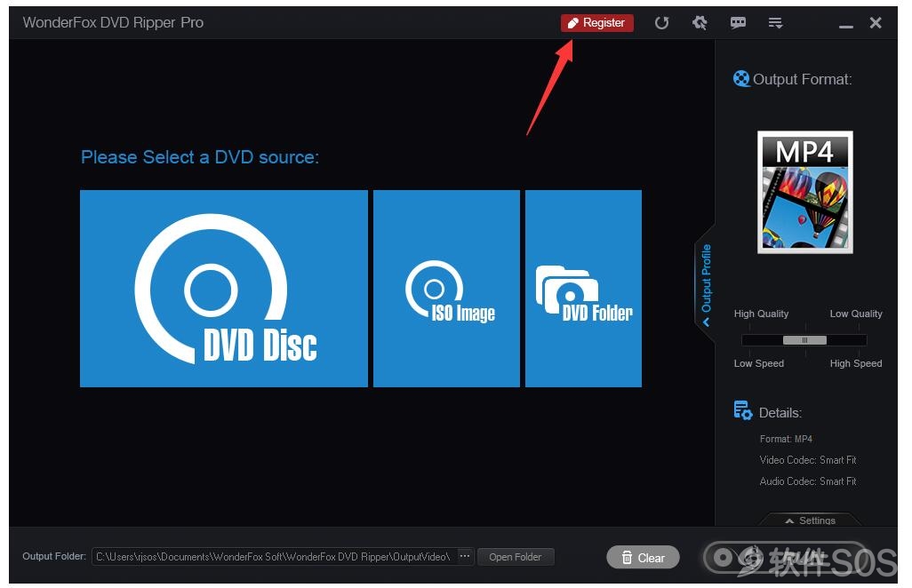
Task: Select the ISO Image source tile
Action: (446, 288)
